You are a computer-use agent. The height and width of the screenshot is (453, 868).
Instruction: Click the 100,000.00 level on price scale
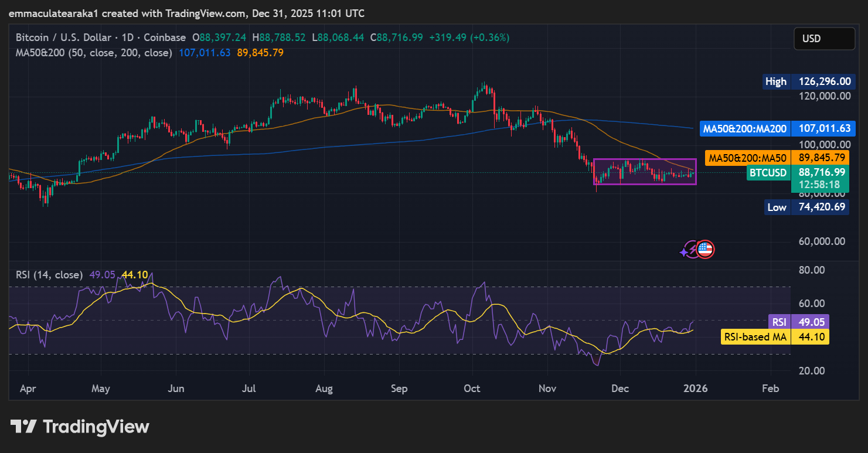tap(823, 145)
